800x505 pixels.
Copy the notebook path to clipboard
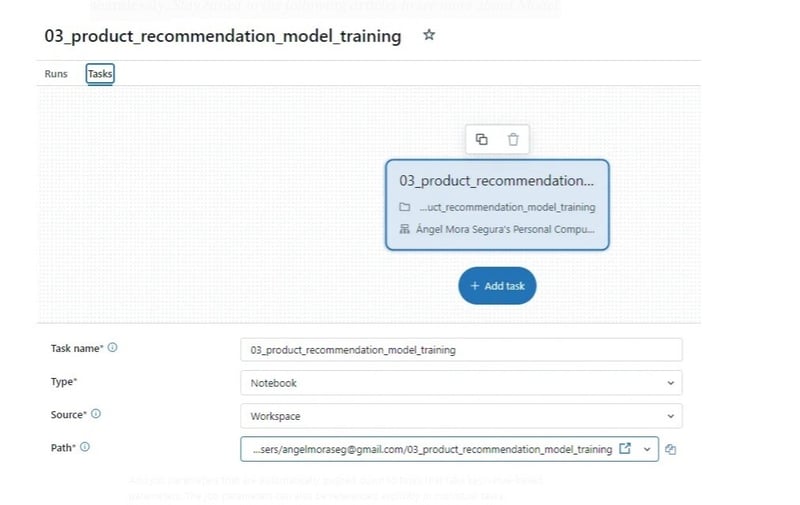pos(670,450)
